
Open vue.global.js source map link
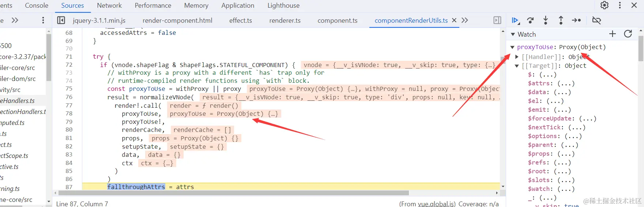coord(436,204)
